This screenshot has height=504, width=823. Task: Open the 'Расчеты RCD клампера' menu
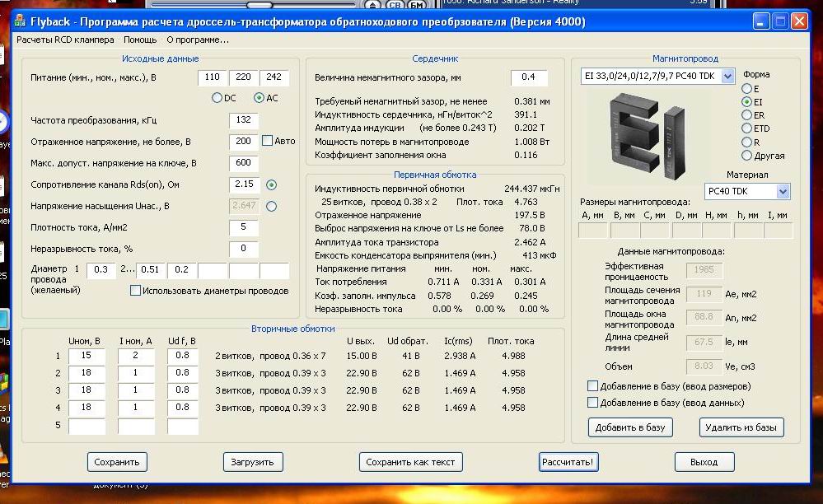66,40
